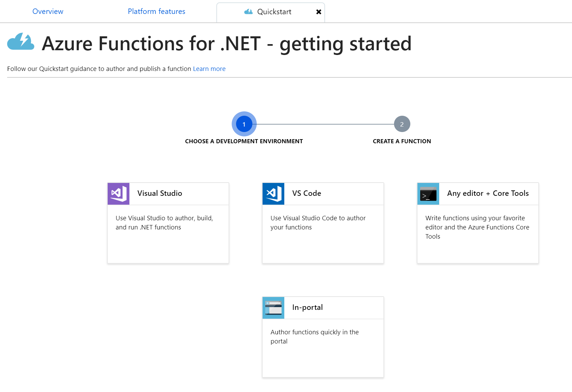The image size is (572, 392).
Task: Follow the Learn more link
Action: click(209, 69)
